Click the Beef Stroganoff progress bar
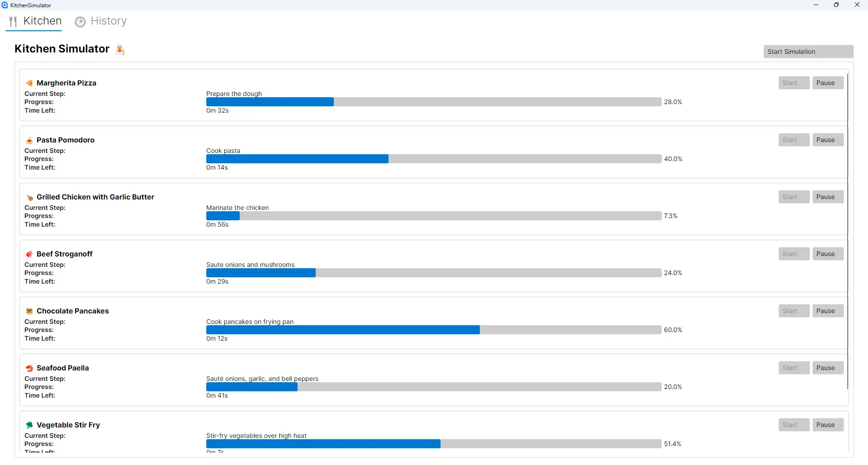 (x=433, y=273)
